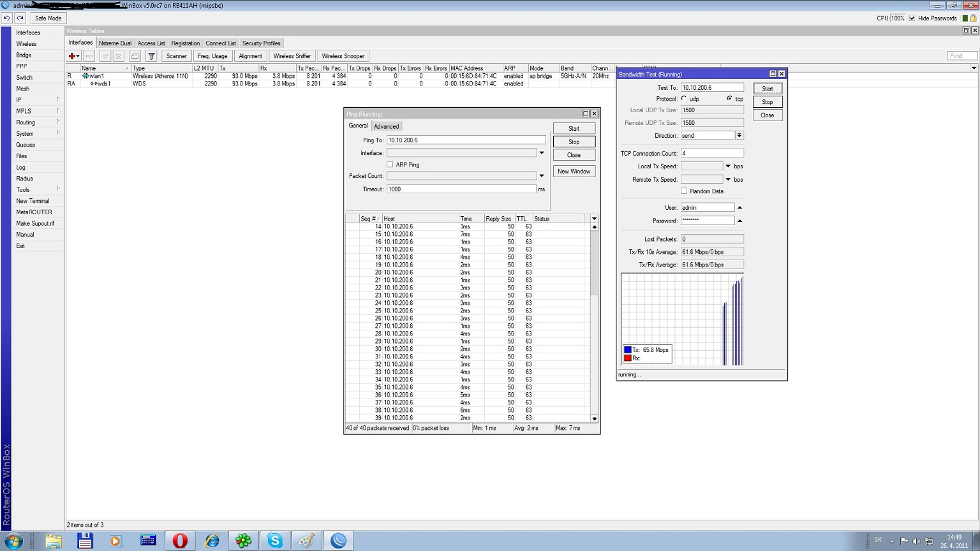Viewport: 980px width, 551px height.
Task: Click padlock icon next to Hide Passwords
Action: (973, 18)
